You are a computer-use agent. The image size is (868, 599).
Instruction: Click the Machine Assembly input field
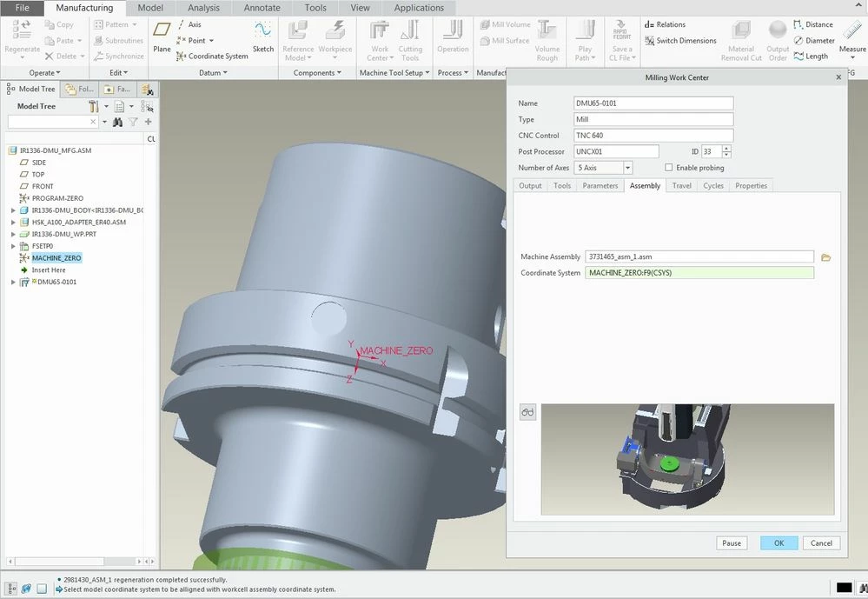[x=699, y=256]
